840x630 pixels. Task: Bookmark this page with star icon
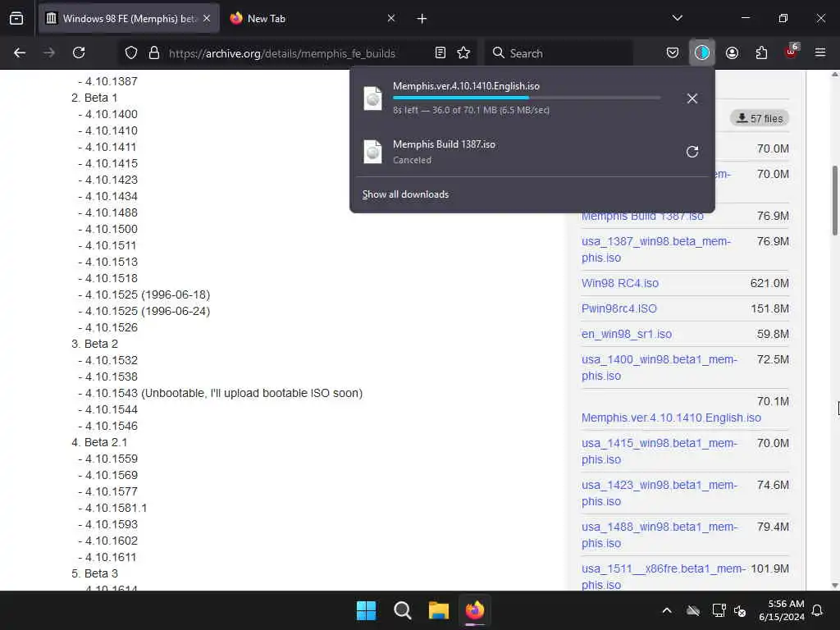point(463,52)
